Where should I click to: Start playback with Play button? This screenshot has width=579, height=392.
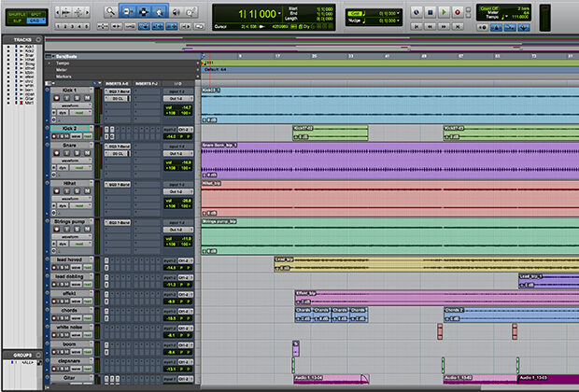click(x=444, y=12)
